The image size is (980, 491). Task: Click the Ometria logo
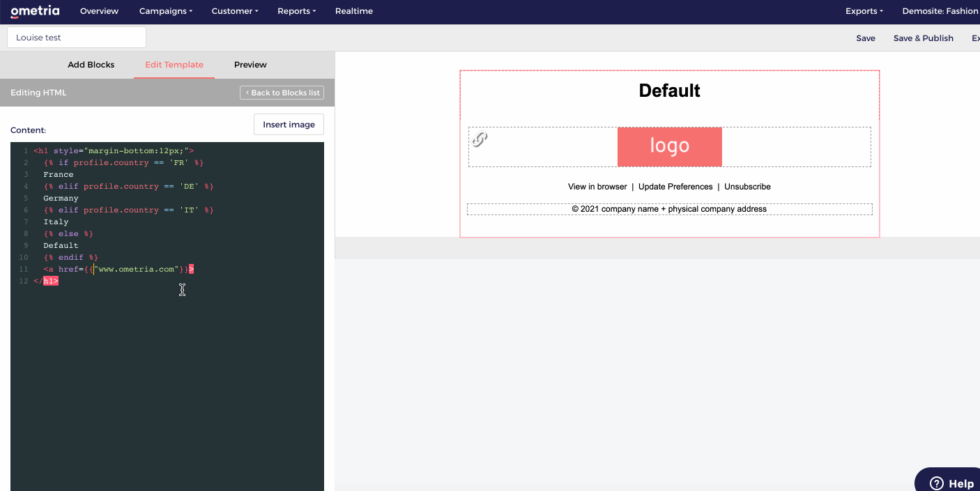coord(35,11)
